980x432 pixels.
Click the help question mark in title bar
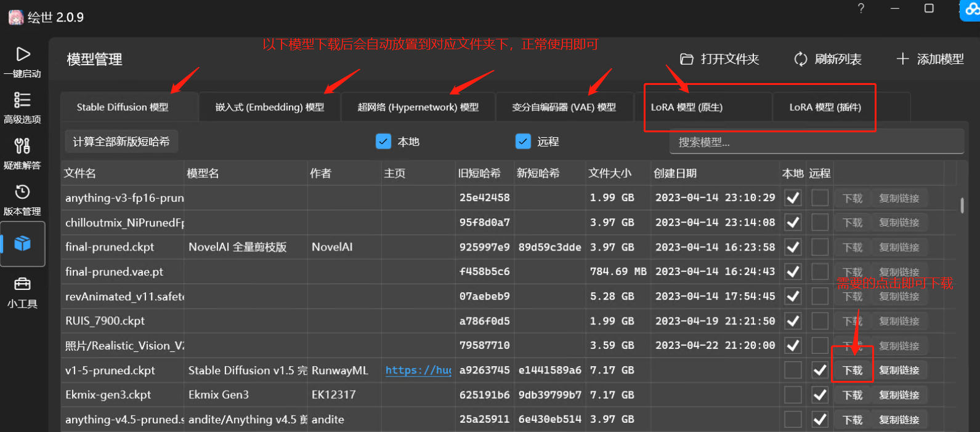861,9
